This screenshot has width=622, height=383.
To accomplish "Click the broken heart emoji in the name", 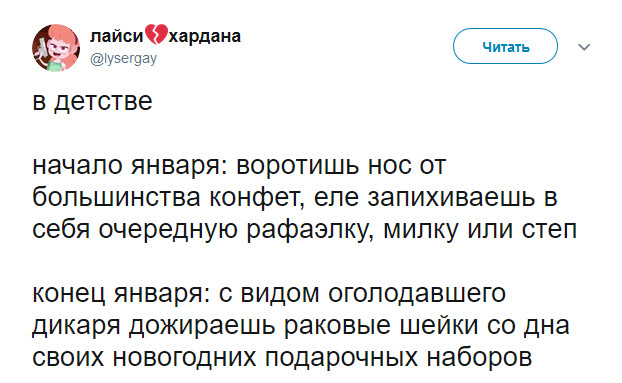I will [x=156, y=34].
